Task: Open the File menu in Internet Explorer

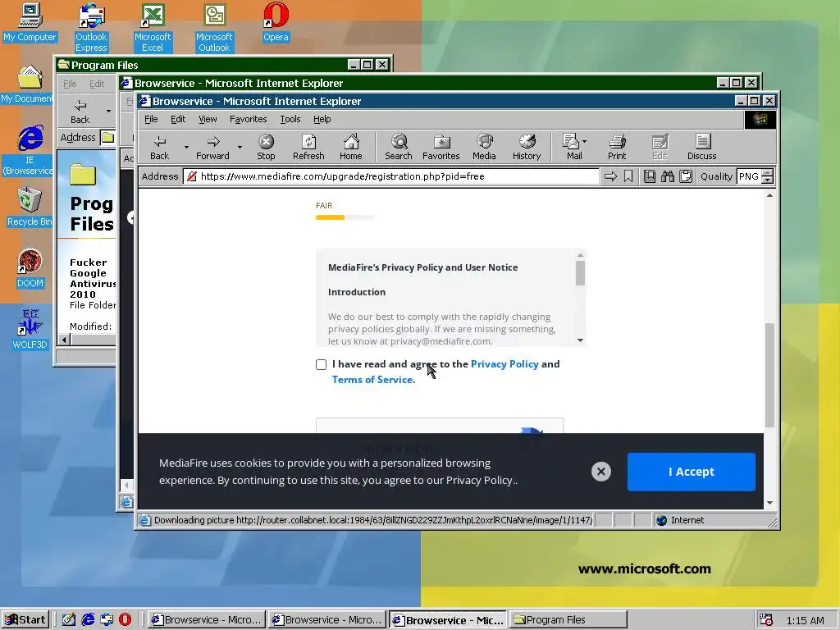Action: 151,119
